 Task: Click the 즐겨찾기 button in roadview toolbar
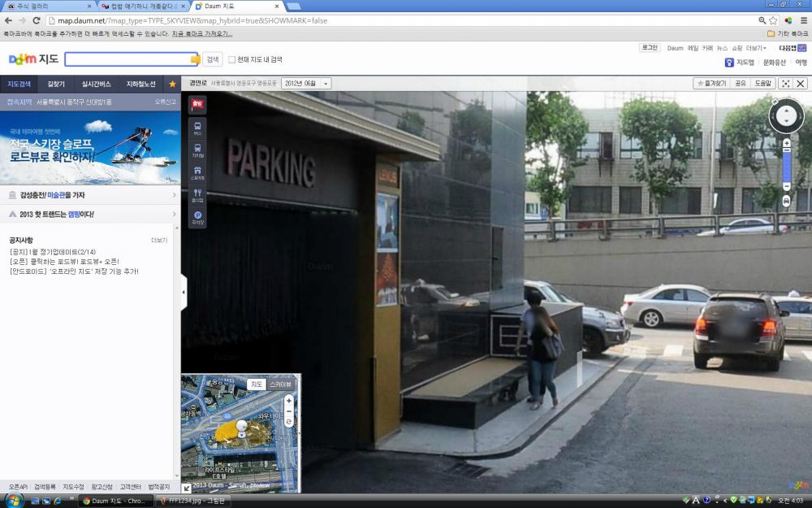tap(712, 84)
